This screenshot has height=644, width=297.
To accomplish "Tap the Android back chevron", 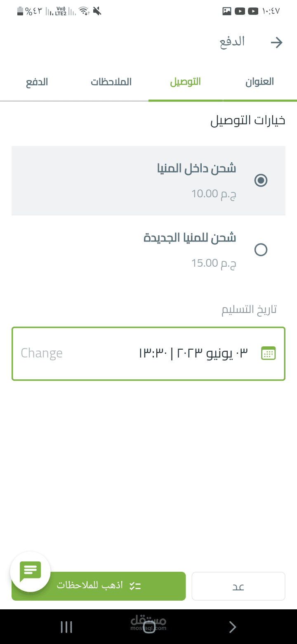I will 233,627.
